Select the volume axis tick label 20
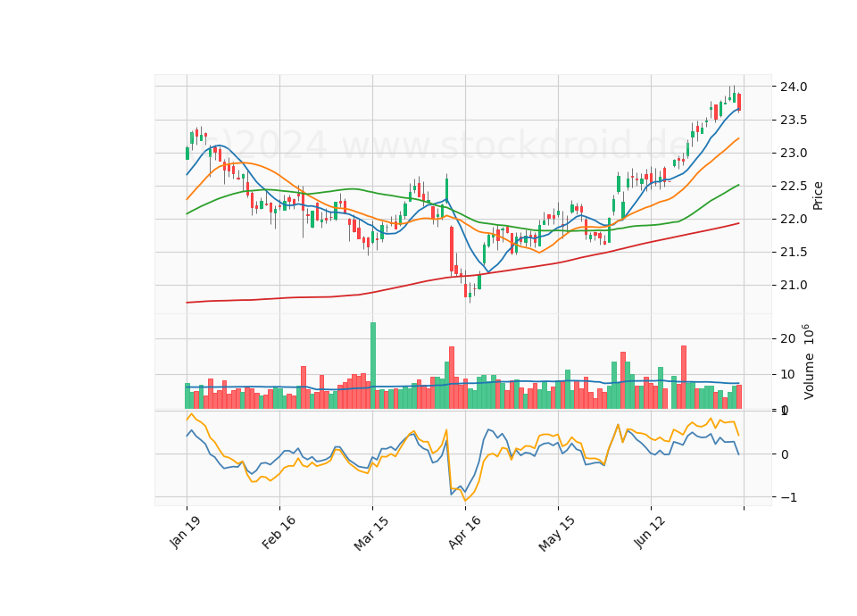 787,339
